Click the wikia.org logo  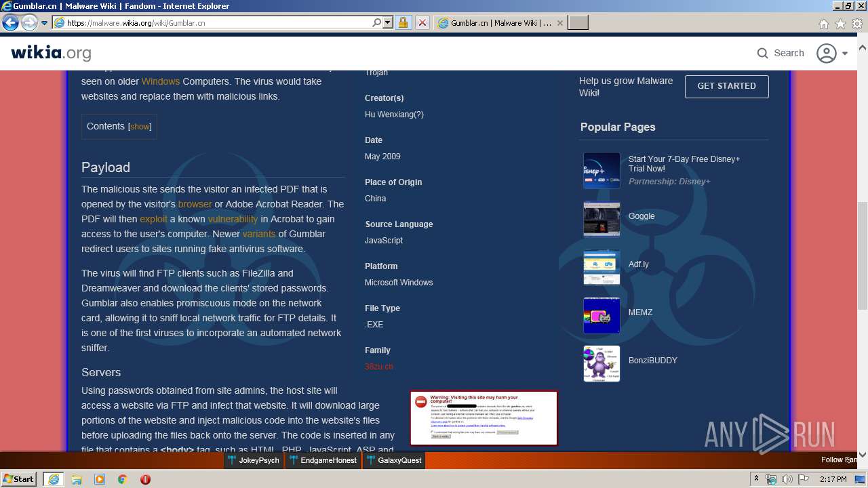(x=51, y=52)
